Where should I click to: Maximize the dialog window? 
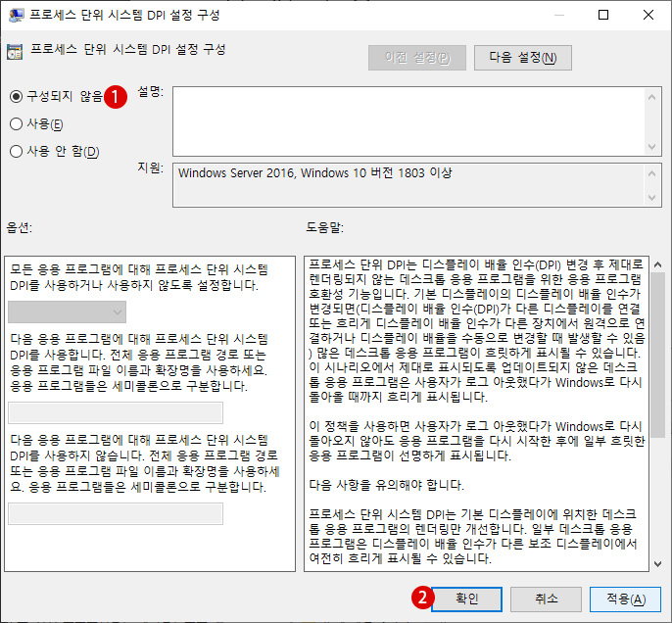[x=603, y=15]
